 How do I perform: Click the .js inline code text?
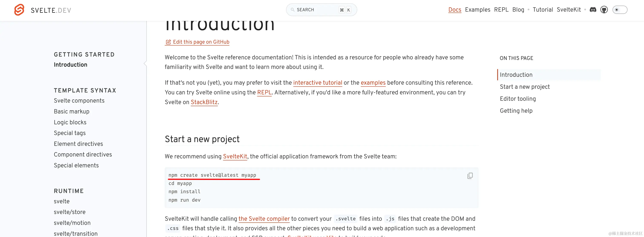[390, 219]
